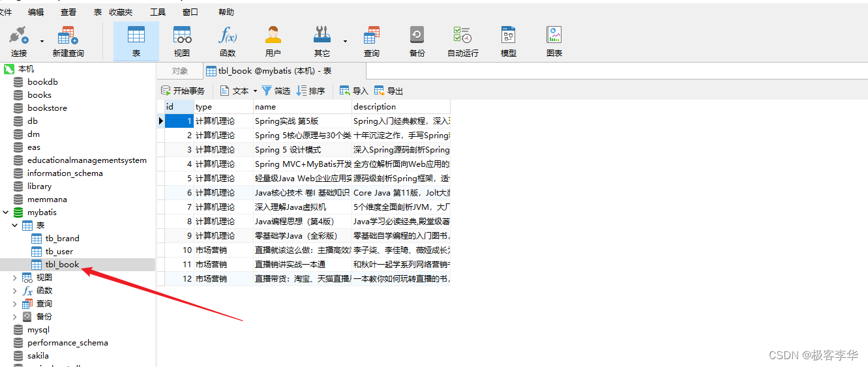Click the id column header

(179, 106)
